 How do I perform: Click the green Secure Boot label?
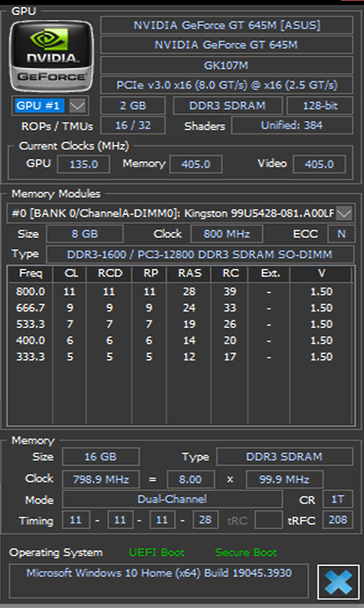(246, 553)
